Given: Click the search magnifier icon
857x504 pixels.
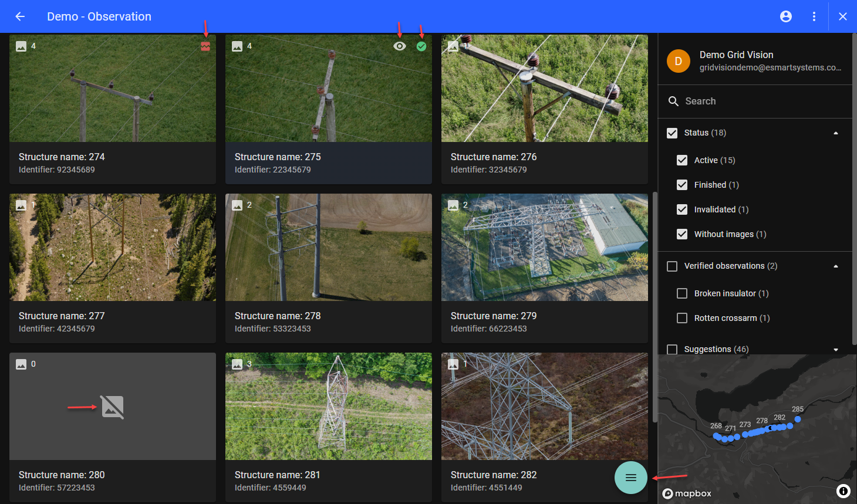Looking at the screenshot, I should pyautogui.click(x=673, y=102).
